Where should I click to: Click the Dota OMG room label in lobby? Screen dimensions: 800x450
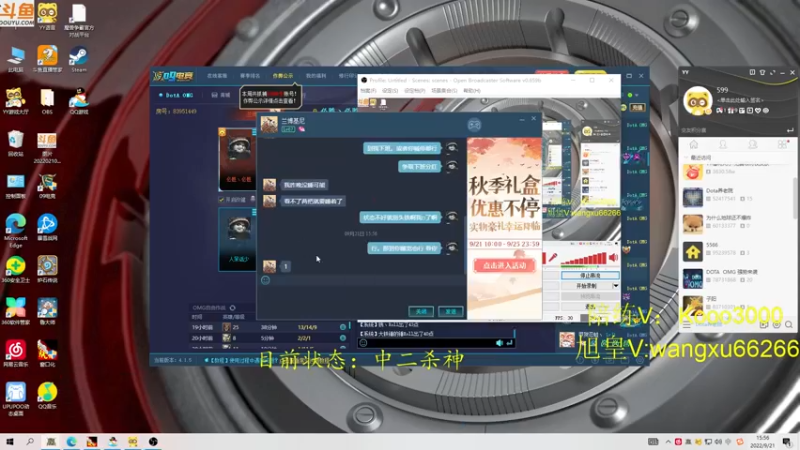click(176, 95)
